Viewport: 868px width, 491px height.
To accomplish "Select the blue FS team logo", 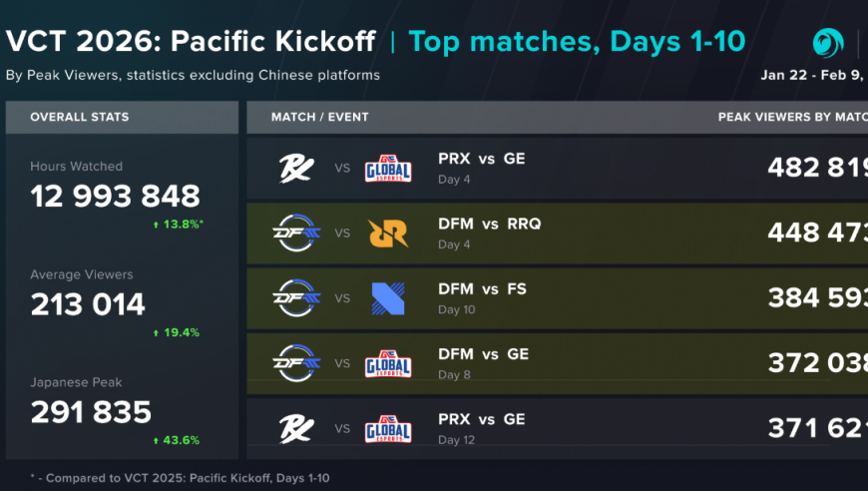I will [388, 298].
